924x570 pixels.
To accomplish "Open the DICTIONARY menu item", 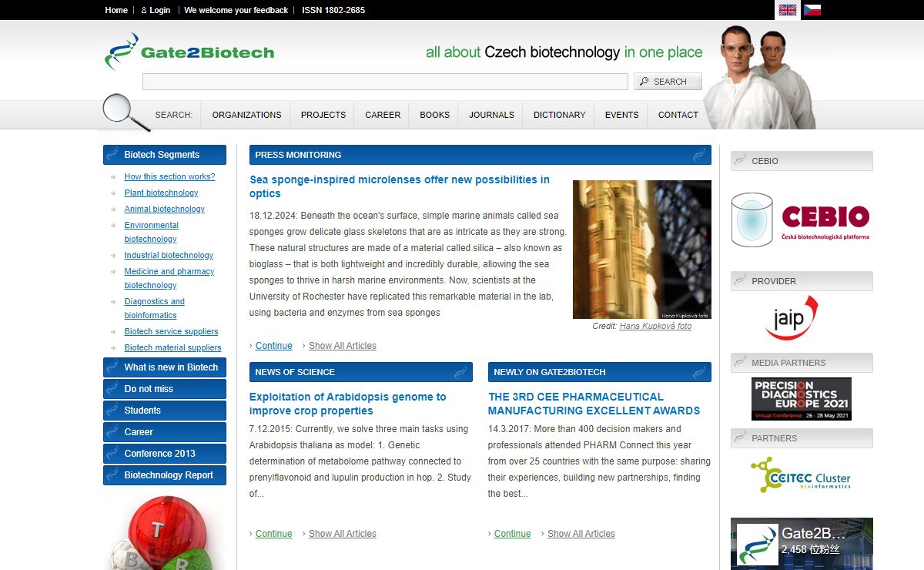I will (x=560, y=115).
